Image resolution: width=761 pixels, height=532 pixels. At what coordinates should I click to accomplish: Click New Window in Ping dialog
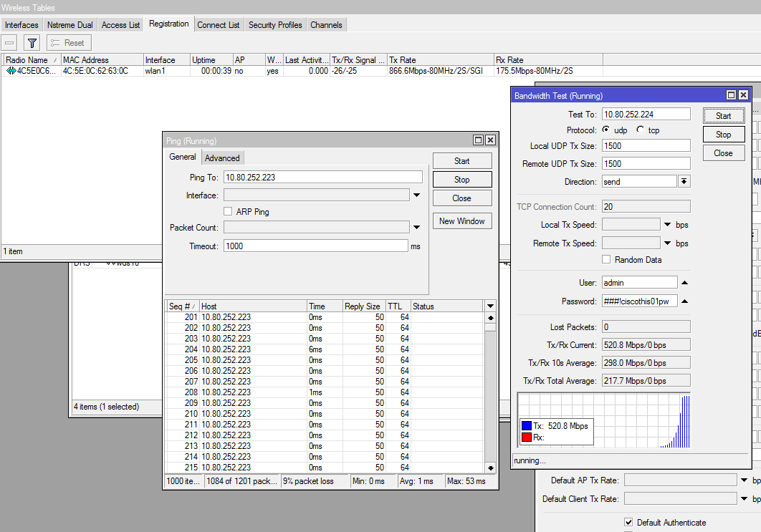461,221
